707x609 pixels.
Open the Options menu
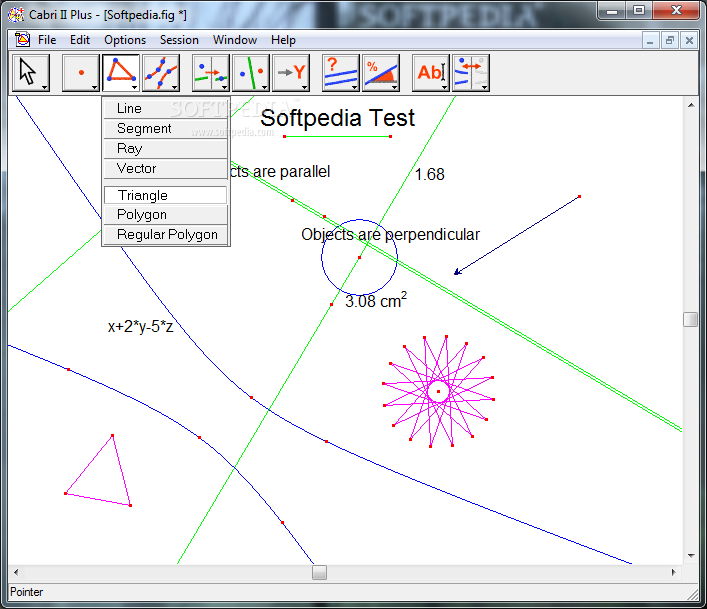coord(125,40)
